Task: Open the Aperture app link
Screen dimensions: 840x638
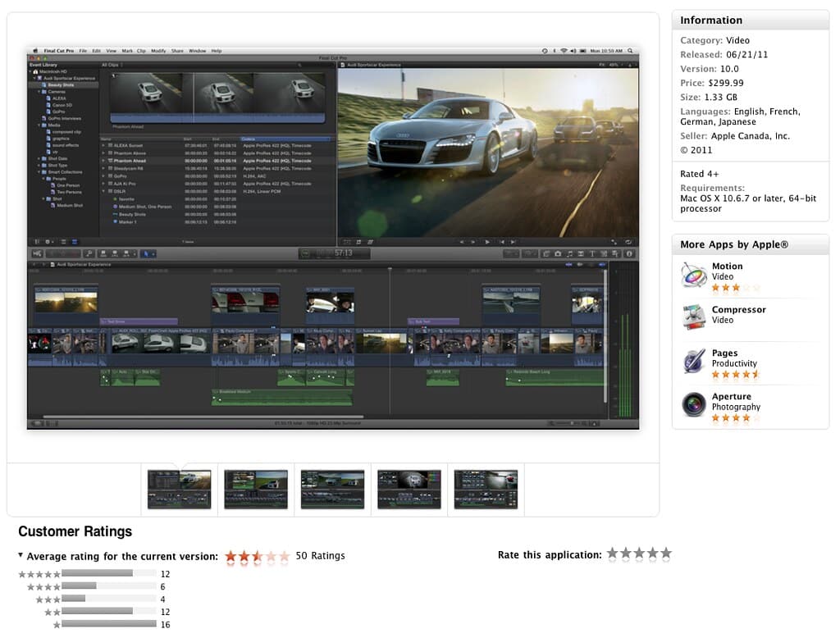Action: click(731, 396)
